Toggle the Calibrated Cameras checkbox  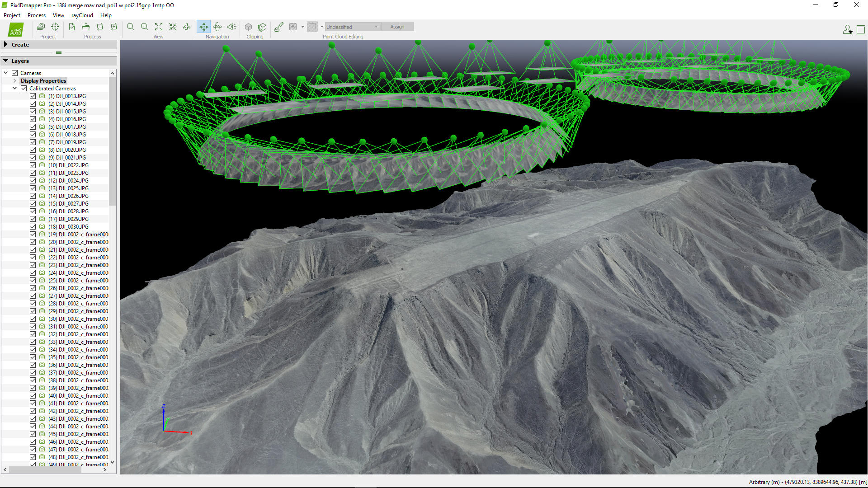coord(24,89)
